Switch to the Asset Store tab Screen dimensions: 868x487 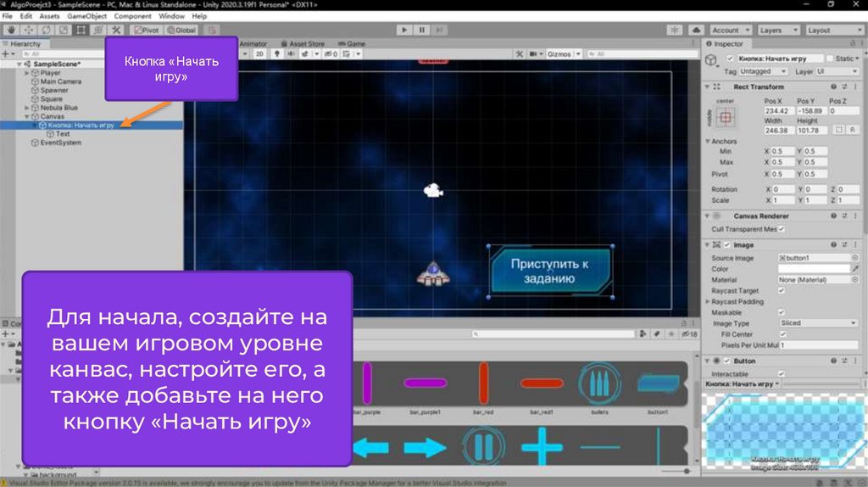pyautogui.click(x=303, y=44)
